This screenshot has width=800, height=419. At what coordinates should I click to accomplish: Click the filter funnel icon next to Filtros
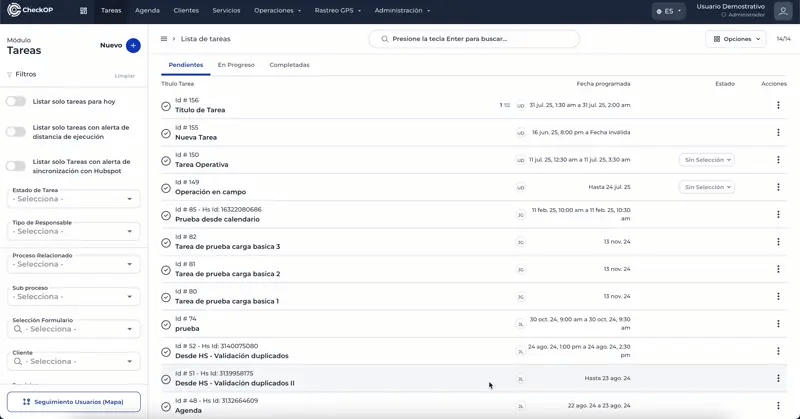click(9, 75)
